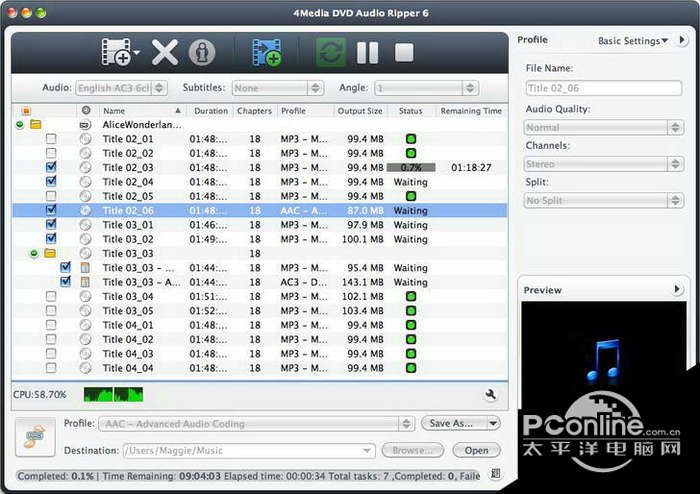700x494 pixels.
Task: Uncheck the Title 03_02 checkbox
Action: click(51, 238)
